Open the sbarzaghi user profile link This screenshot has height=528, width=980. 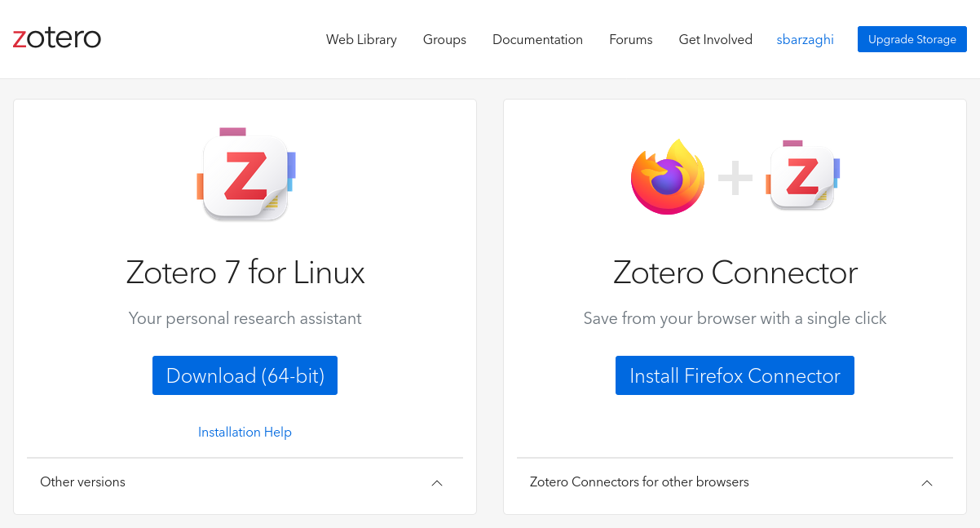pyautogui.click(x=805, y=39)
